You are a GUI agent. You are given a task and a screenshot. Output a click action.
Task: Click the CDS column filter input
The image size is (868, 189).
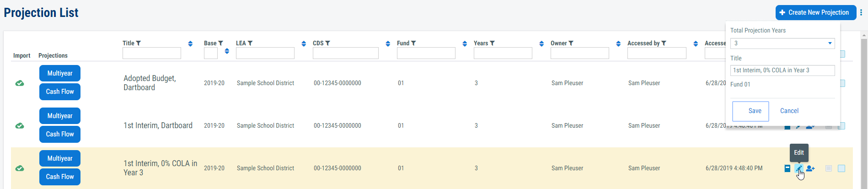coord(346,53)
